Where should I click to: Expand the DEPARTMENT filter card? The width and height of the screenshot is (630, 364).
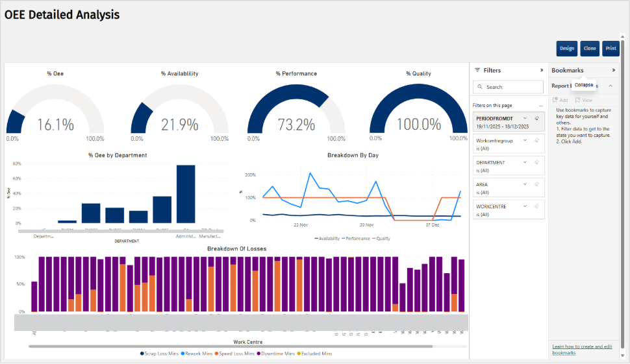[525, 162]
